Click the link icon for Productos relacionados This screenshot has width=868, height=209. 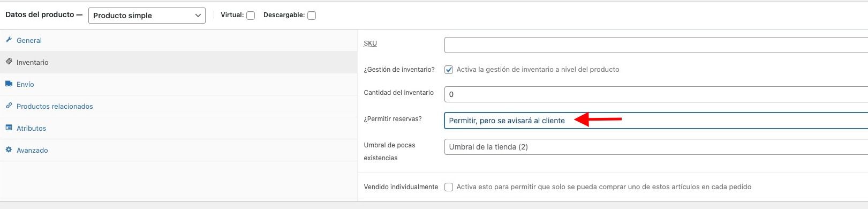(9, 106)
